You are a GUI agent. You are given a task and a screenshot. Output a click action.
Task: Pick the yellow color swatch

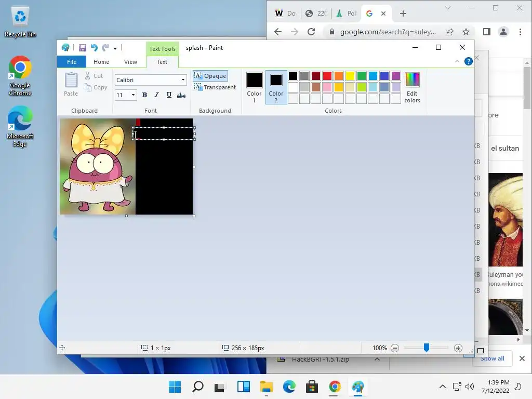pos(350,76)
